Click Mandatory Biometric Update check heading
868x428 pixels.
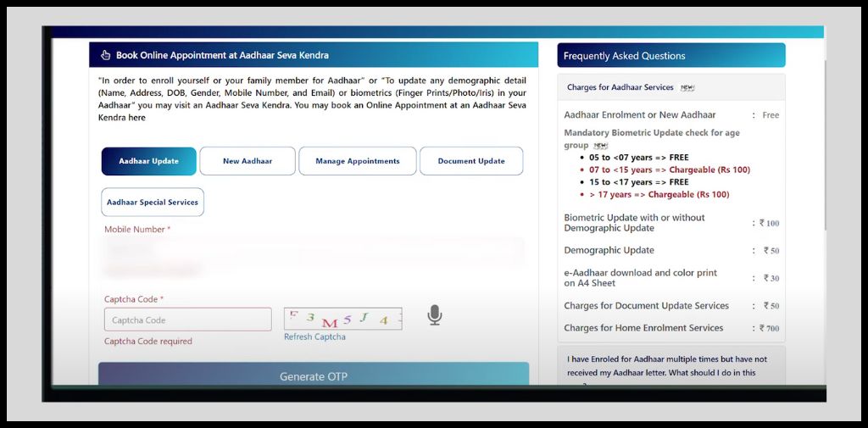(652, 138)
